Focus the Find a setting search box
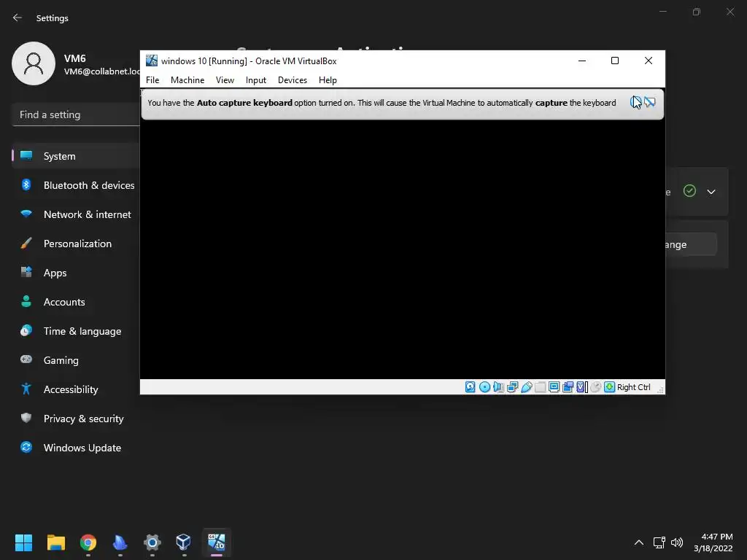Viewport: 747px width, 560px height. 76,114
